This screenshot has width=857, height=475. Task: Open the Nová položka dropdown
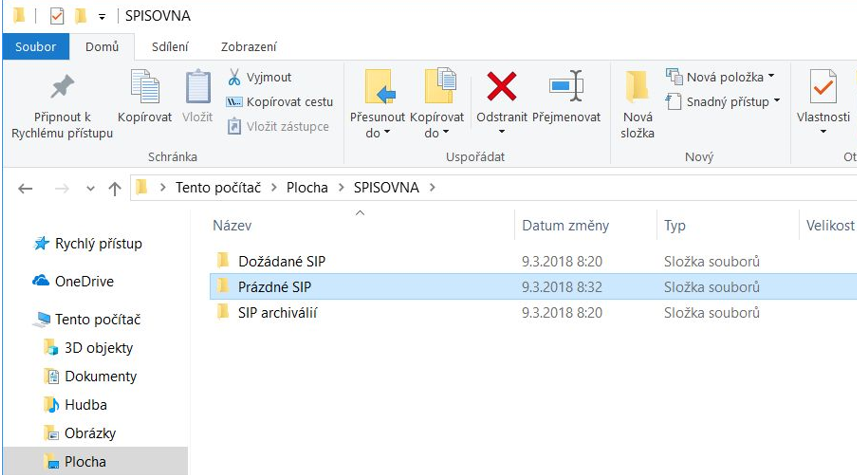pyautogui.click(x=720, y=77)
